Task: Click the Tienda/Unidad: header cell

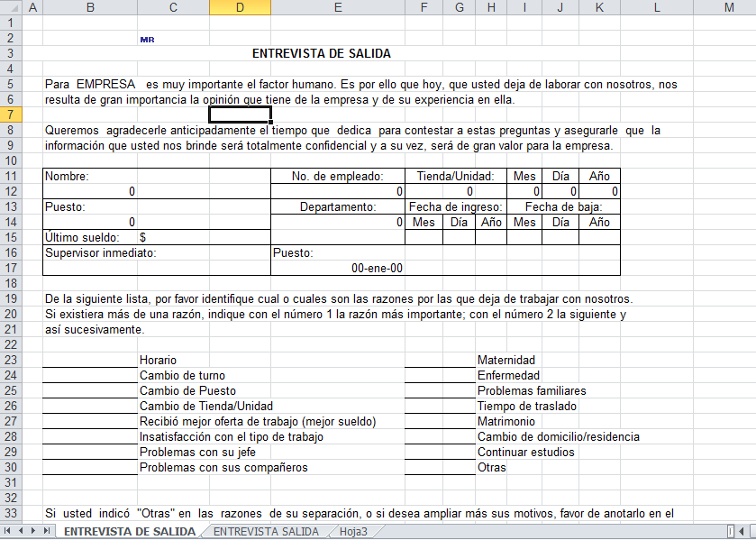Action: 456,176
